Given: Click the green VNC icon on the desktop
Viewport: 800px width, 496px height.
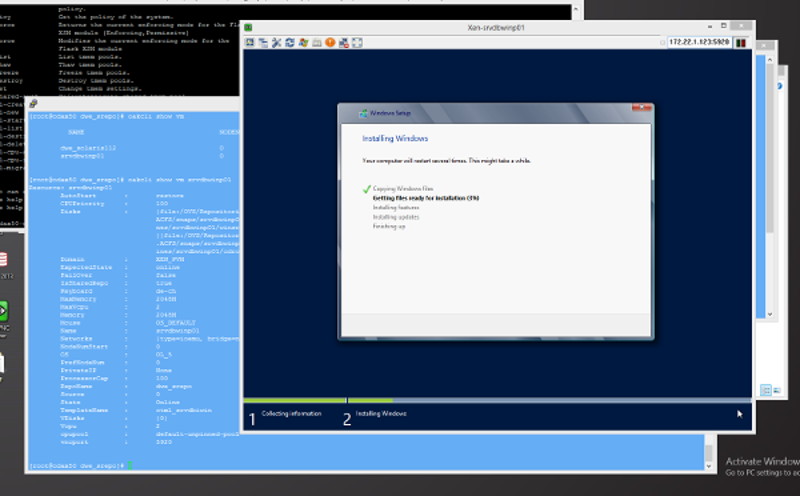Looking at the screenshot, I should (x=3, y=311).
